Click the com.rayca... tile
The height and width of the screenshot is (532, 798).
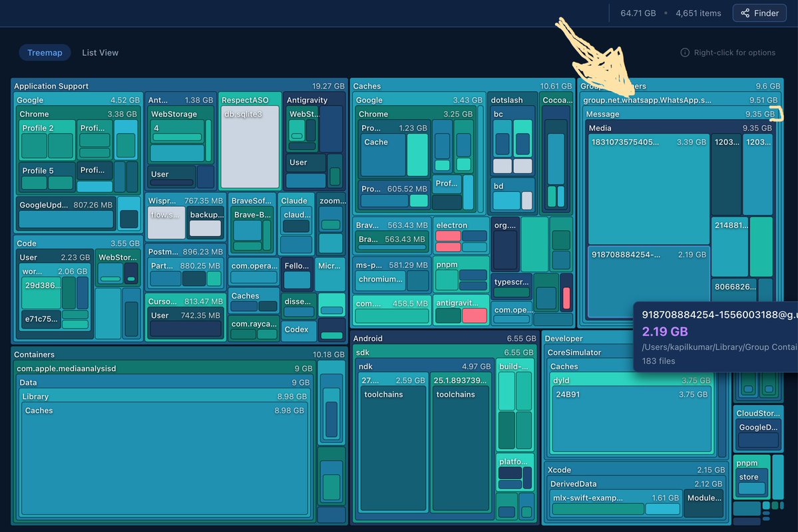tap(254, 329)
